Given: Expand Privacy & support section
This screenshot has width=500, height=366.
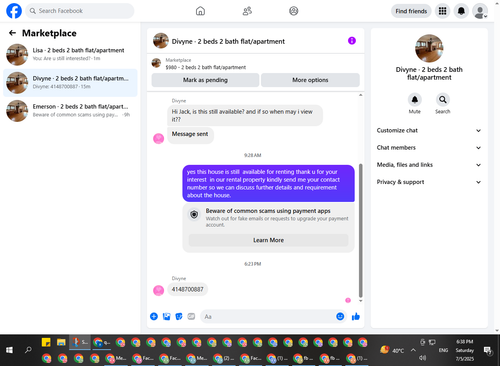Looking at the screenshot, I should point(429,182).
